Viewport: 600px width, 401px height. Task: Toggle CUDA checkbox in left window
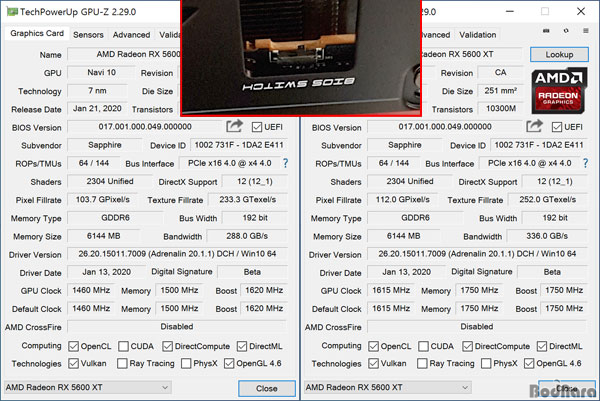[123, 346]
